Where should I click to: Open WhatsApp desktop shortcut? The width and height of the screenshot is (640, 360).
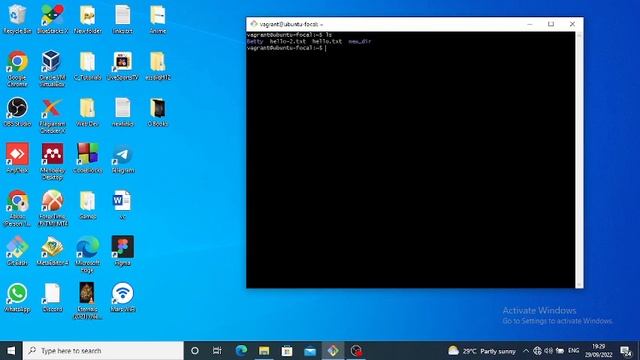pyautogui.click(x=17, y=297)
